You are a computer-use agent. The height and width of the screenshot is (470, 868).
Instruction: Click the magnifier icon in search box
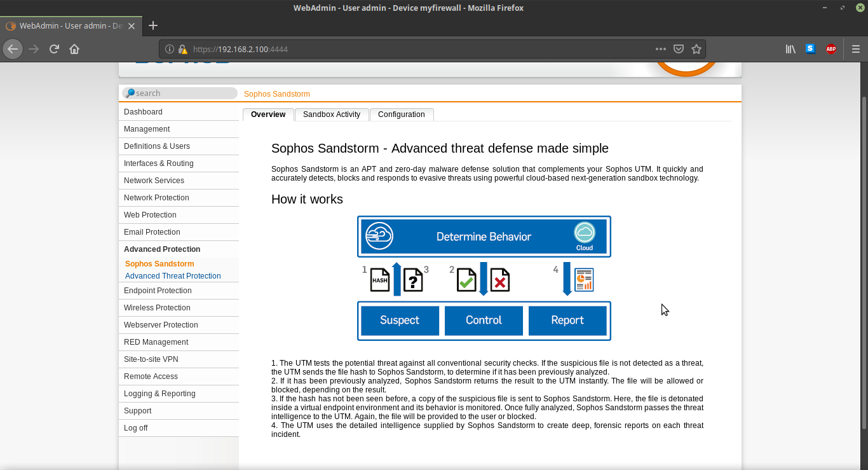coord(130,93)
